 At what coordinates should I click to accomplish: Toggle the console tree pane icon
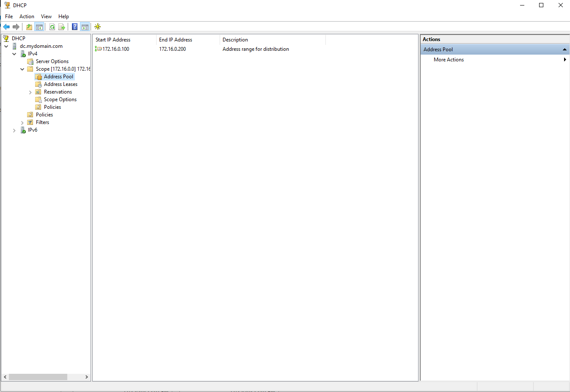click(39, 27)
